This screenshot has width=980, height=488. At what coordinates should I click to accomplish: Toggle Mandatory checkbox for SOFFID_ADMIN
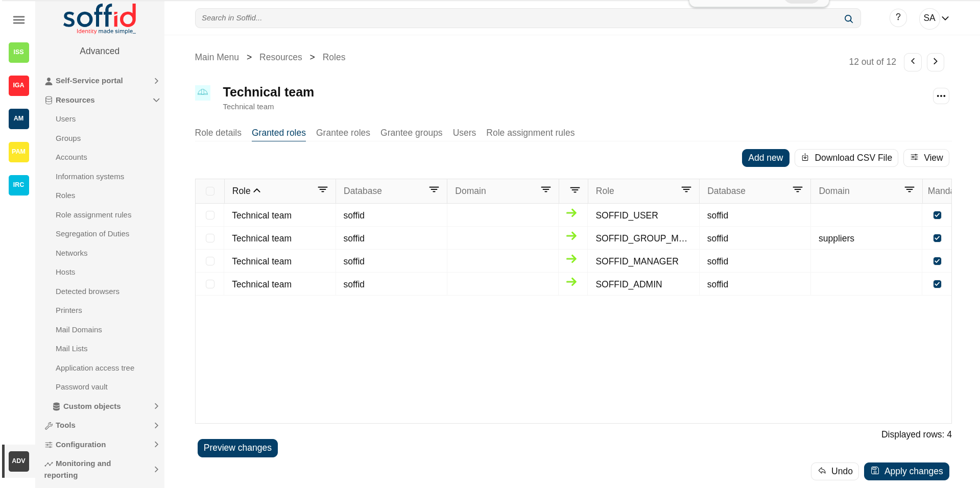tap(937, 284)
